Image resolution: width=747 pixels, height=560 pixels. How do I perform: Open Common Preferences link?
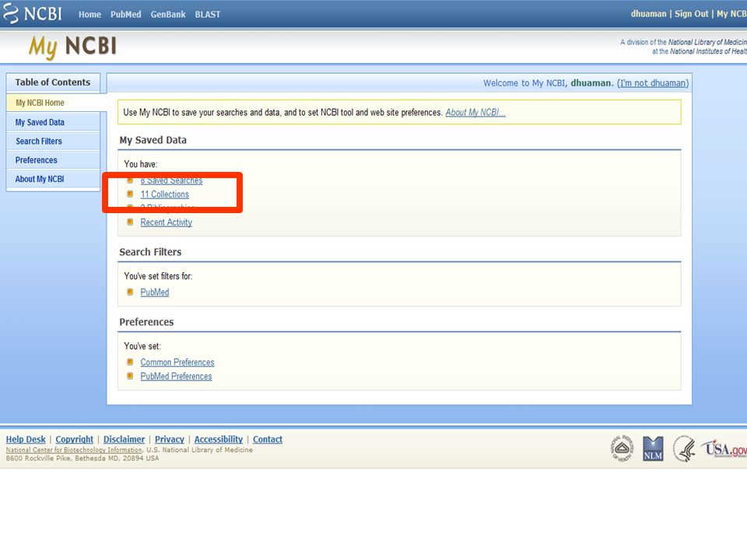[x=177, y=362]
